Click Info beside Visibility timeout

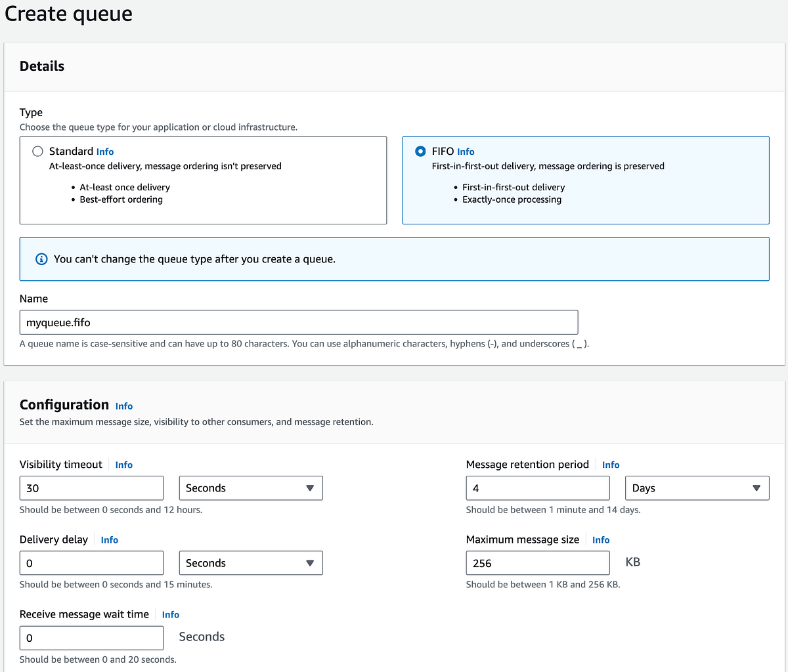pos(123,465)
